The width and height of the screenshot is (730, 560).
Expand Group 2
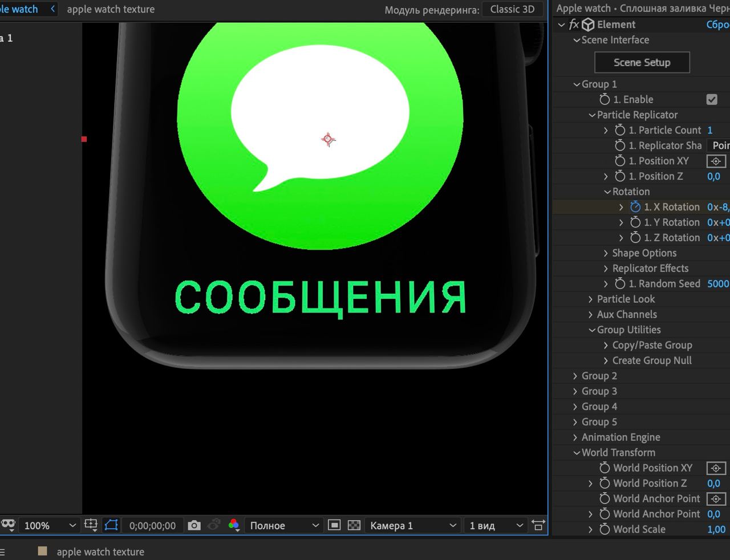[x=575, y=376]
